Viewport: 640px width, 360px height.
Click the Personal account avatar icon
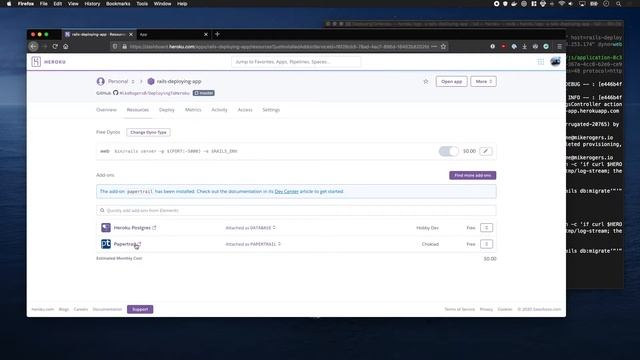100,81
